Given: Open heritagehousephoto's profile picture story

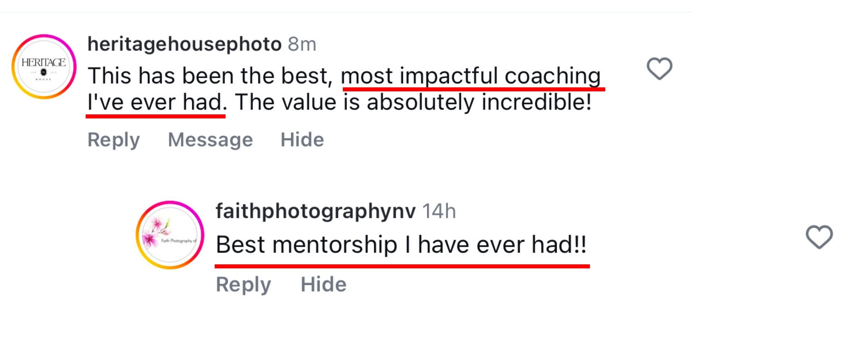Looking at the screenshot, I should coord(44,67).
